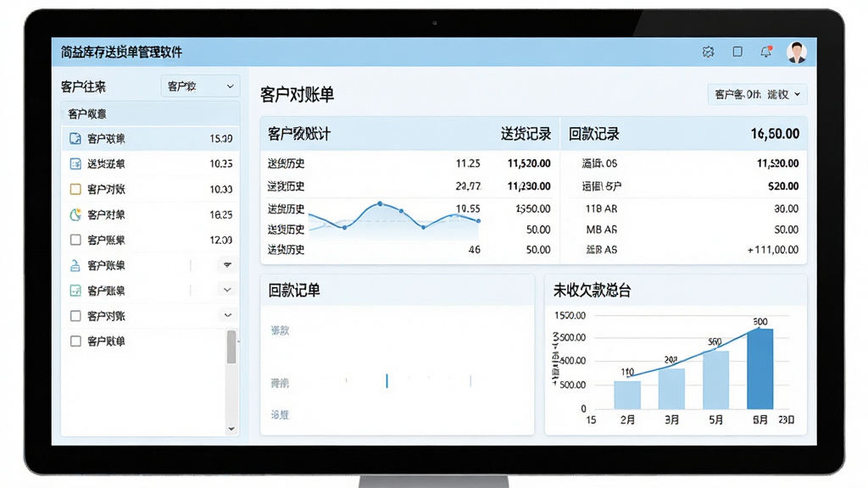The height and width of the screenshot is (488, 868).
Task: Click the 送货记录 column header
Action: coord(526,134)
